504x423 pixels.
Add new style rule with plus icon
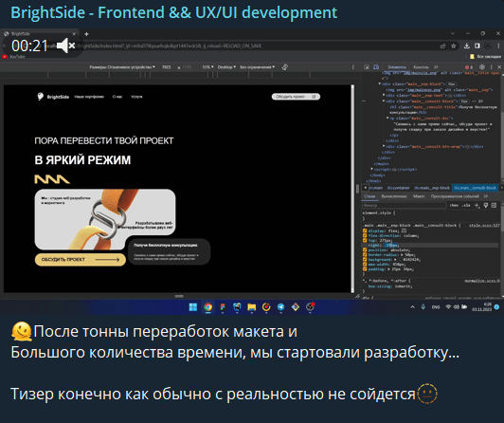pos(477,205)
